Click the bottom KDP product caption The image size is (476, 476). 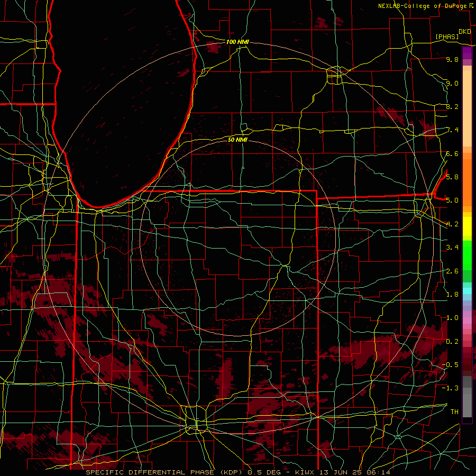[x=238, y=472]
